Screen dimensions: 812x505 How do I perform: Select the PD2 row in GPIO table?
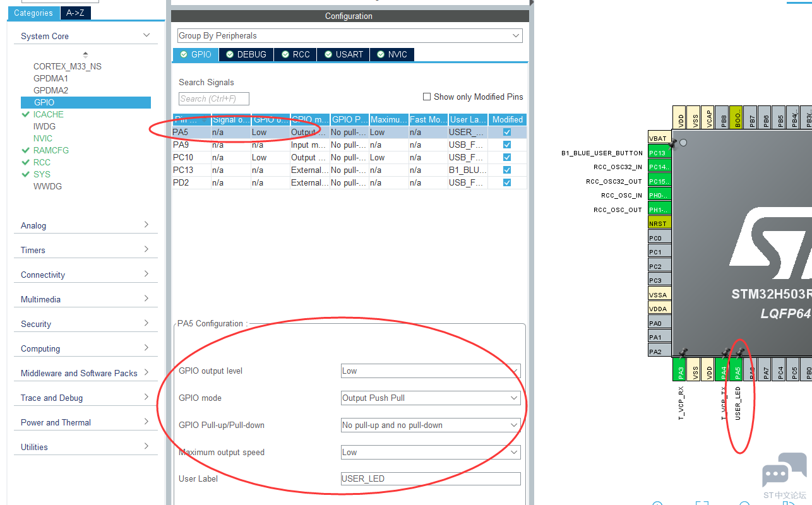(349, 183)
